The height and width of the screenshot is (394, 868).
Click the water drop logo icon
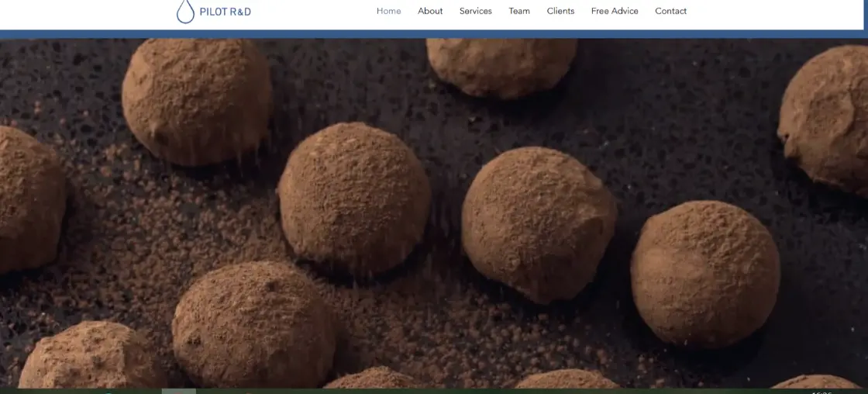(185, 12)
